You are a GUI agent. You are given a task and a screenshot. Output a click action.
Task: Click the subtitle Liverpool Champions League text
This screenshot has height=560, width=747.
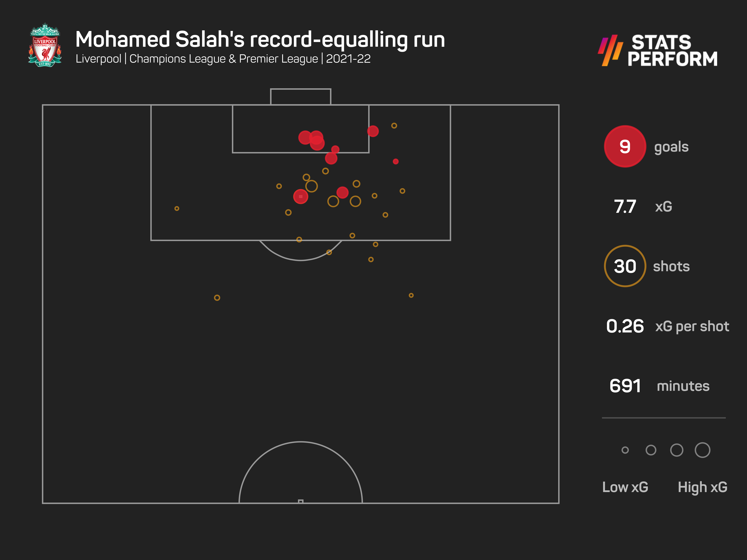(x=223, y=59)
